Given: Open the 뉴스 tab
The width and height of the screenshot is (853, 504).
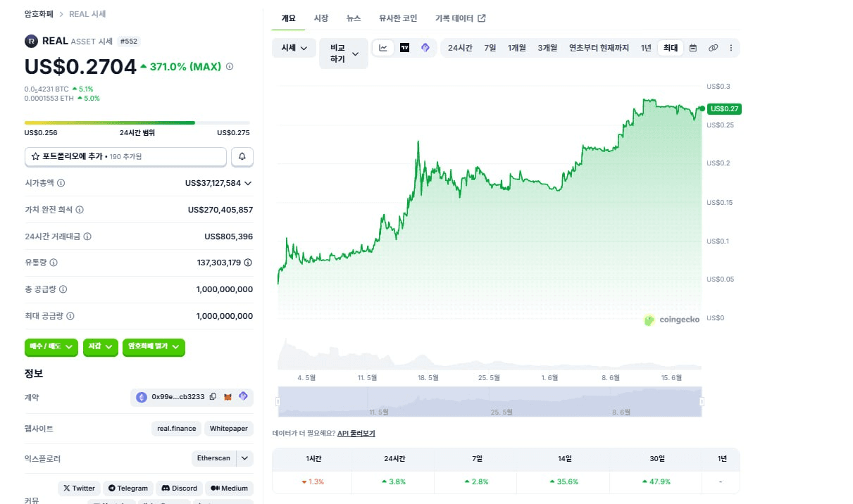Looking at the screenshot, I should [354, 18].
